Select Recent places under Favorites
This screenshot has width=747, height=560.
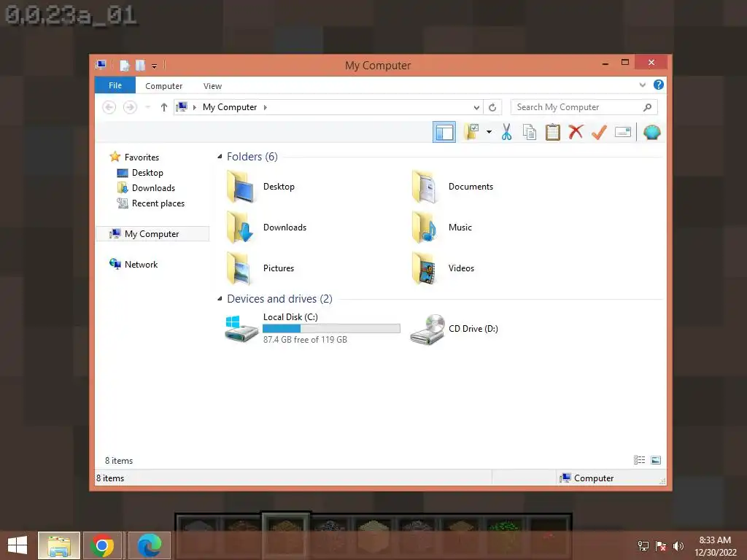[x=158, y=203]
